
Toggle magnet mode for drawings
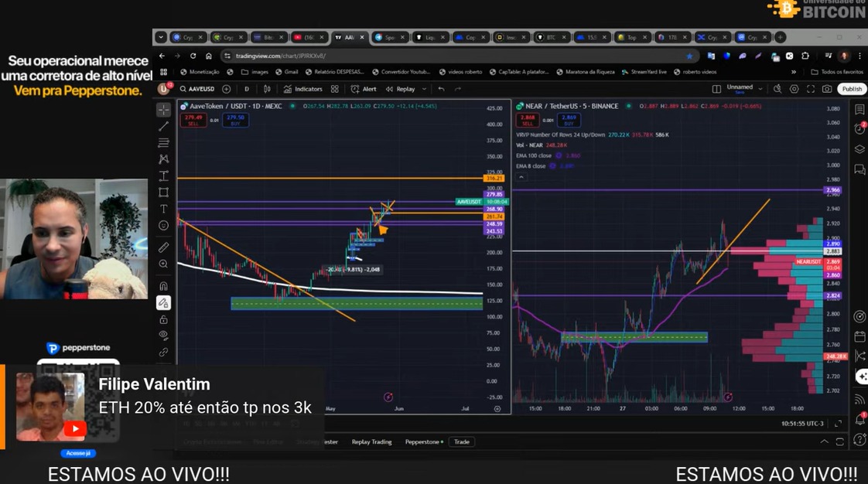pyautogui.click(x=163, y=285)
